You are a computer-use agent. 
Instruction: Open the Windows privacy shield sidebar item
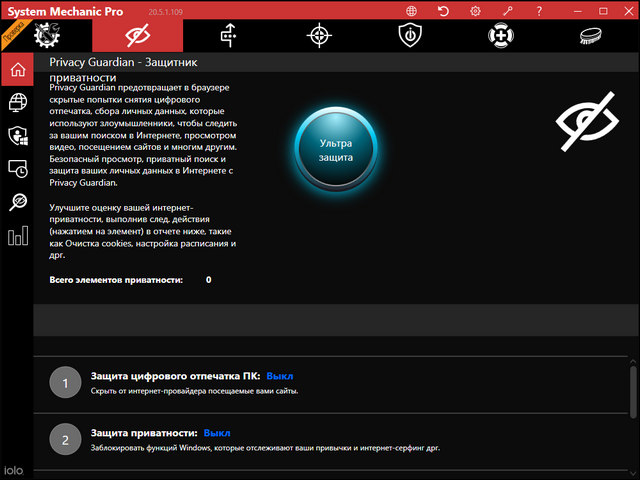coord(18,136)
